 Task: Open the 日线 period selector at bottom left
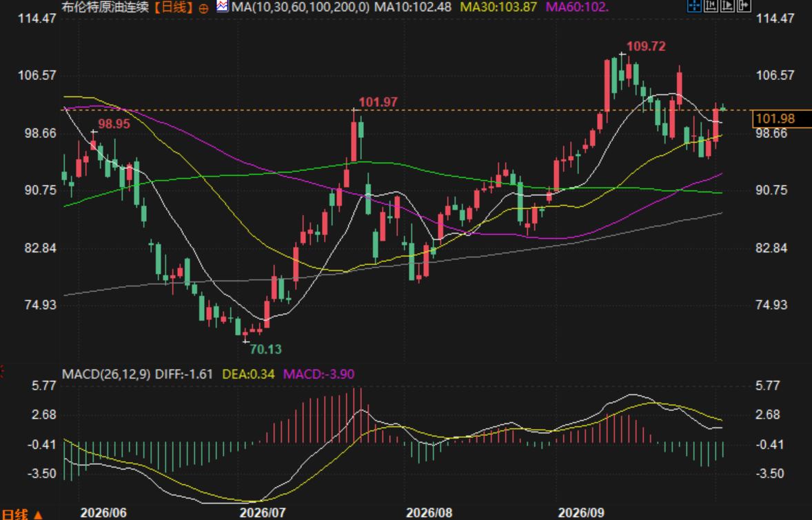[22, 514]
